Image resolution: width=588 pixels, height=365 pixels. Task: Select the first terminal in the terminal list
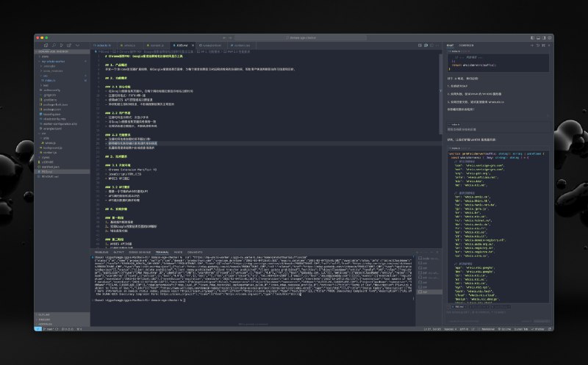[x=429, y=259]
